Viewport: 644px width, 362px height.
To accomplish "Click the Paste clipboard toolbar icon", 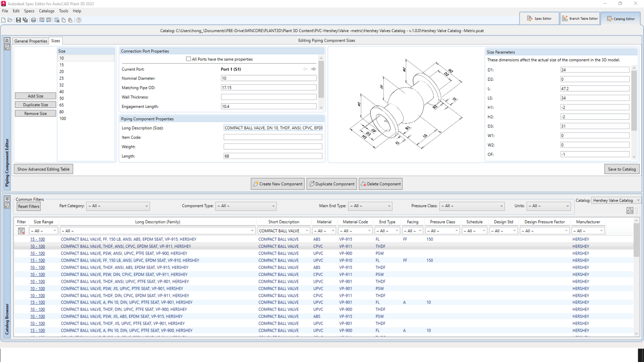I will (70, 20).
